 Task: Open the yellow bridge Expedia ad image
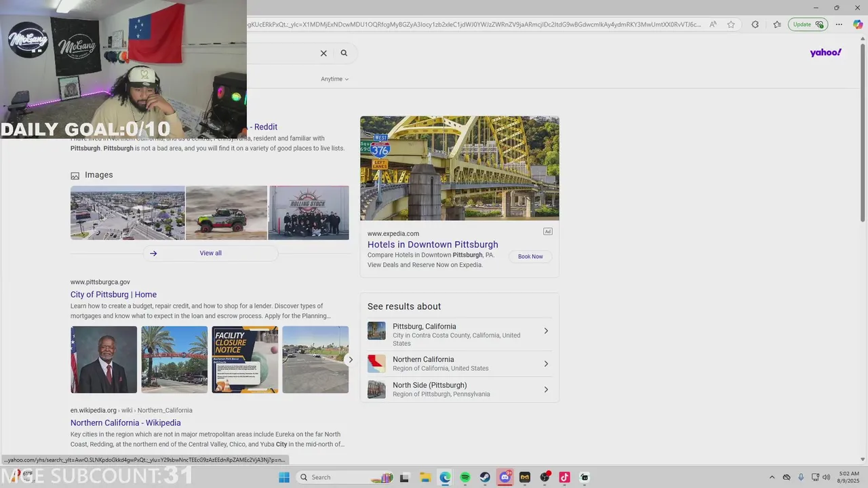point(460,168)
